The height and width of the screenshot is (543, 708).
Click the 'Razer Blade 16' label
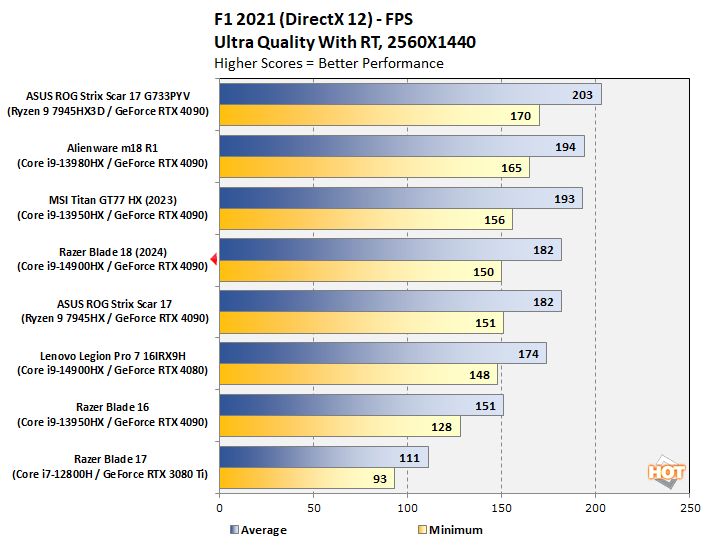pyautogui.click(x=112, y=407)
